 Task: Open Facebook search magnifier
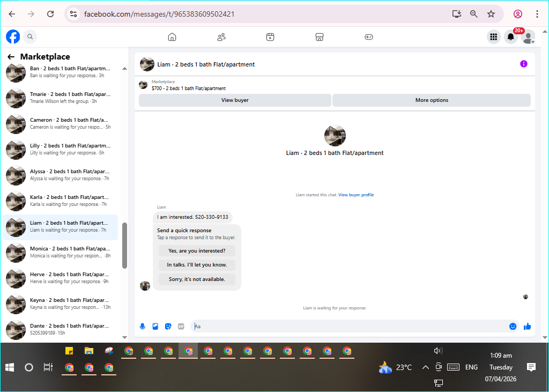tap(30, 36)
